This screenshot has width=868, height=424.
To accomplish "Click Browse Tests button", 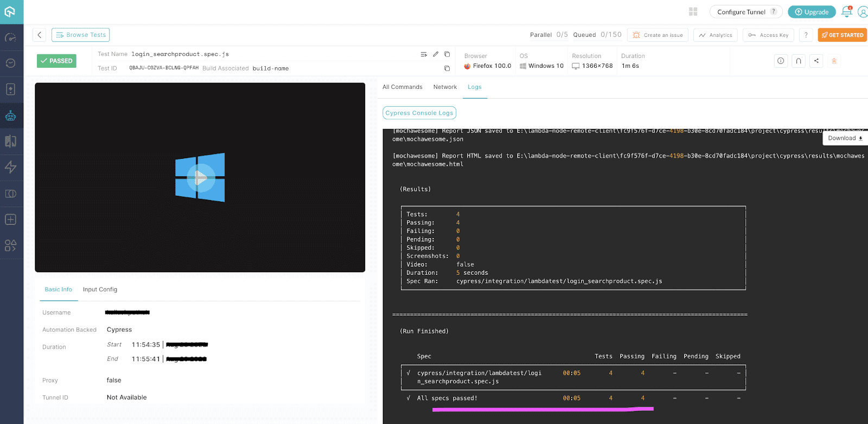I will [80, 35].
